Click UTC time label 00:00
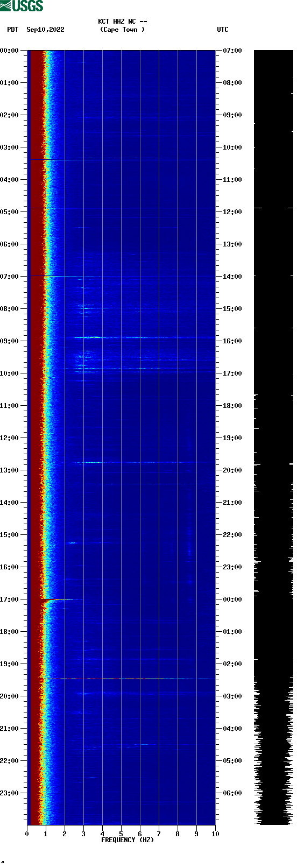 (232, 599)
